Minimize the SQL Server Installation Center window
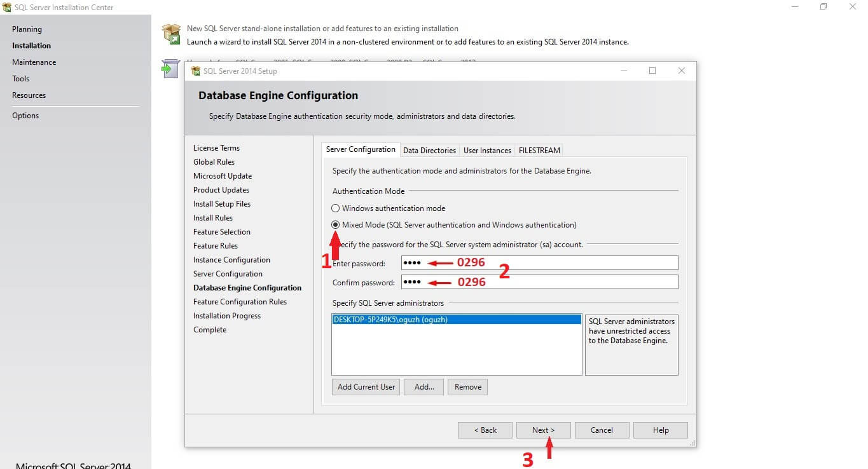The height and width of the screenshot is (469, 868). 795,7
